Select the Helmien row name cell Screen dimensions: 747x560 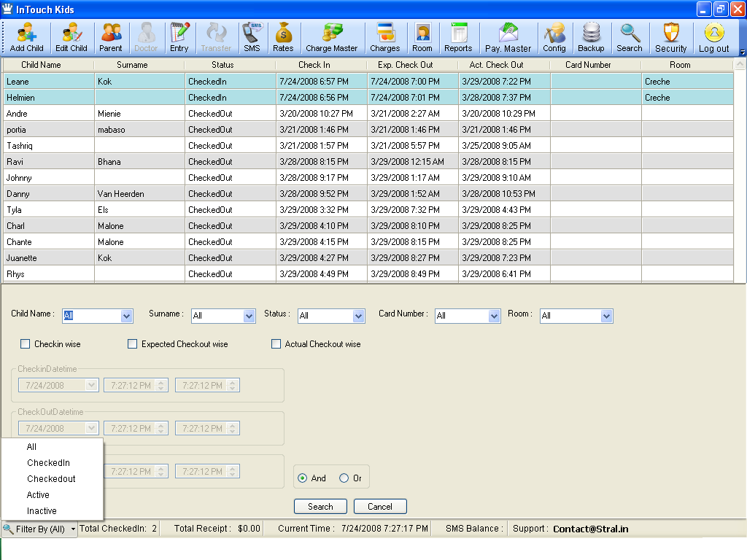pos(49,98)
